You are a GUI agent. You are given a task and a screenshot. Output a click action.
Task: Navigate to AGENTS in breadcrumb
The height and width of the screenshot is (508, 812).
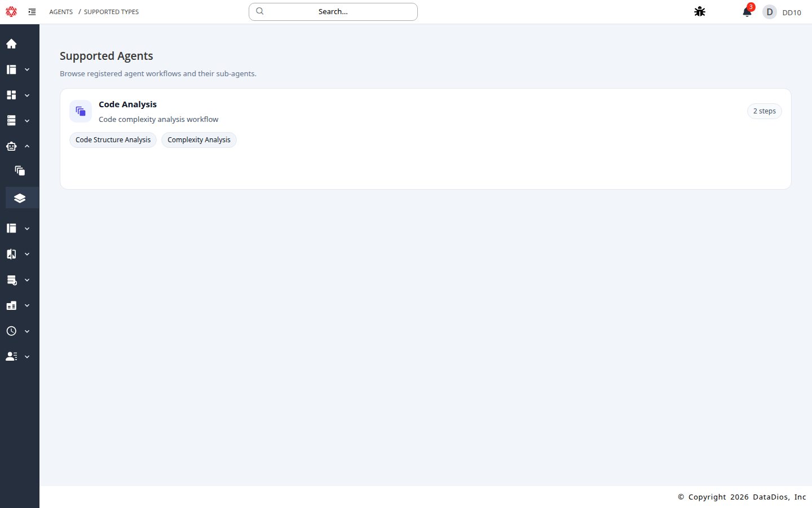(x=60, y=12)
